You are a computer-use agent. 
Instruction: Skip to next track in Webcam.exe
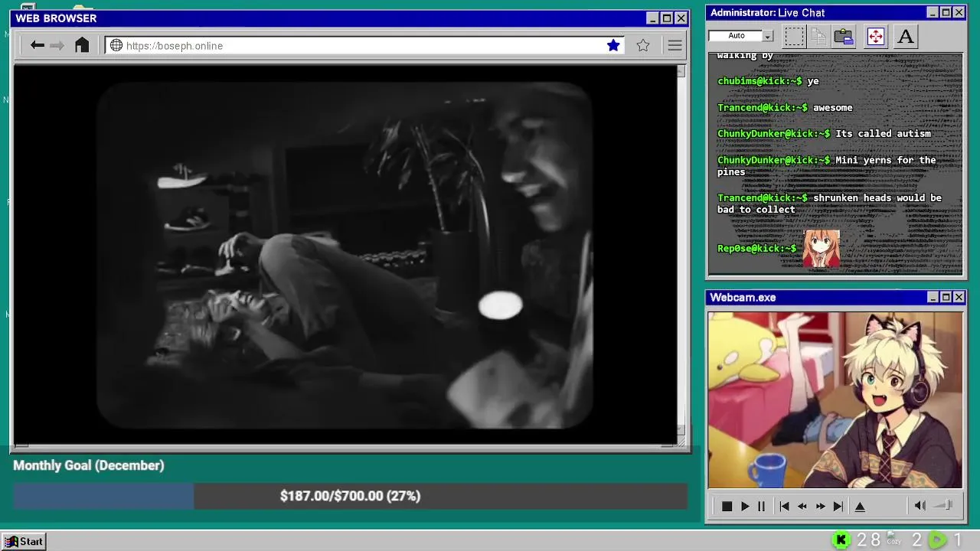coord(838,506)
